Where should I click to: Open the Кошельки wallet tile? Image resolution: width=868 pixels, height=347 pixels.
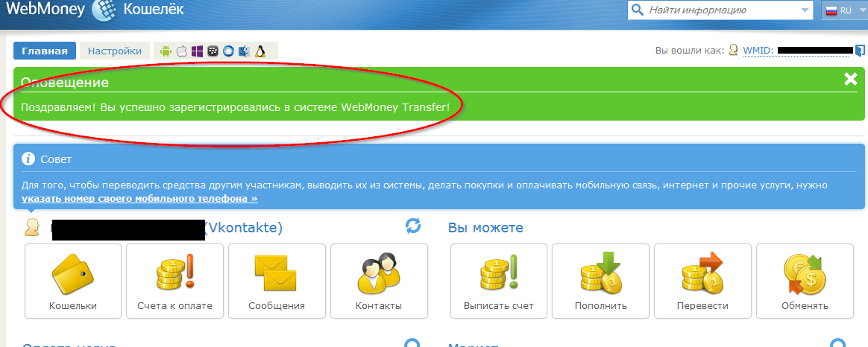(x=73, y=281)
